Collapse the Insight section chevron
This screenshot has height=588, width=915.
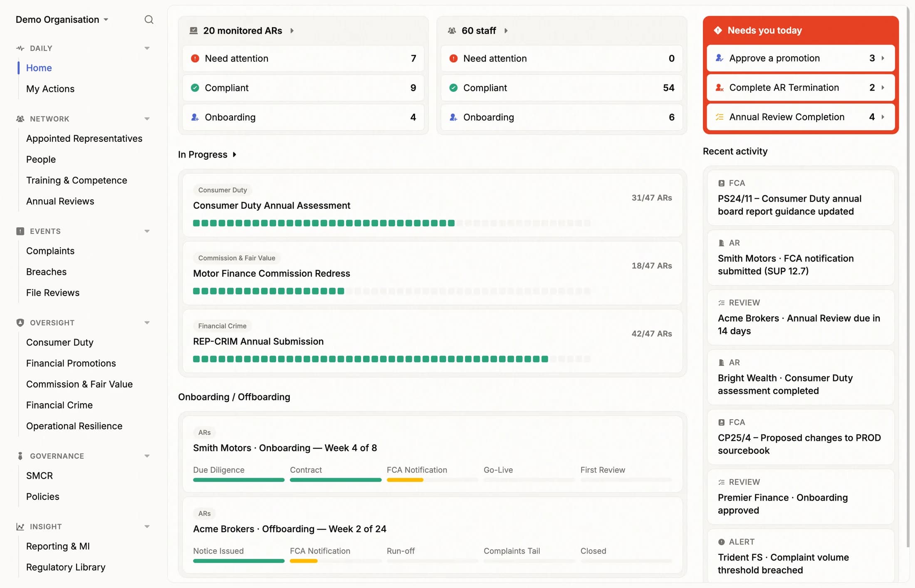point(147,526)
